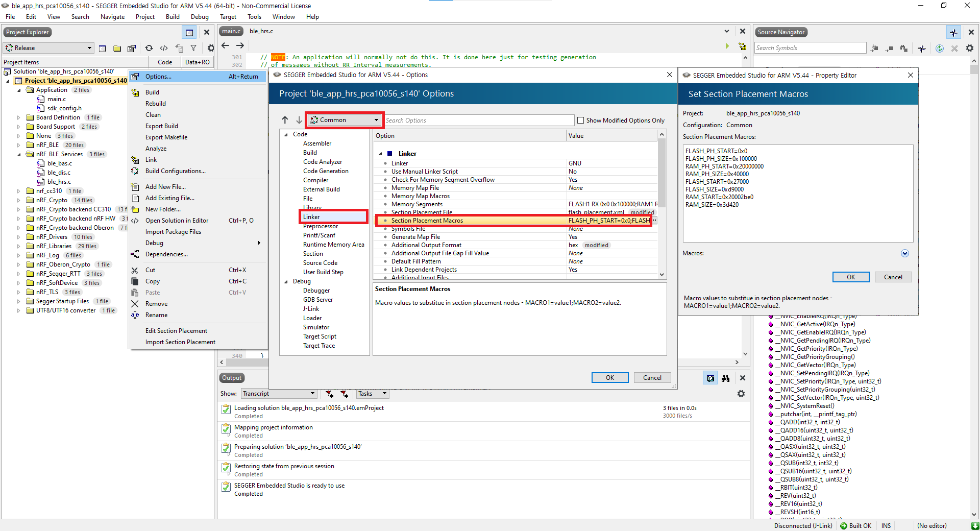980x531 pixels.
Task: Select ble_hrs.c file in project tree
Action: 59,182
